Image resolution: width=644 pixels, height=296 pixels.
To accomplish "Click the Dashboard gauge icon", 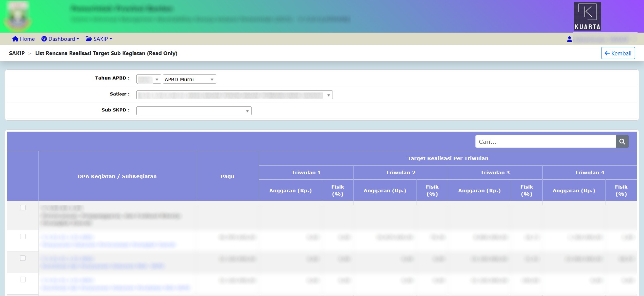I will 44,39.
